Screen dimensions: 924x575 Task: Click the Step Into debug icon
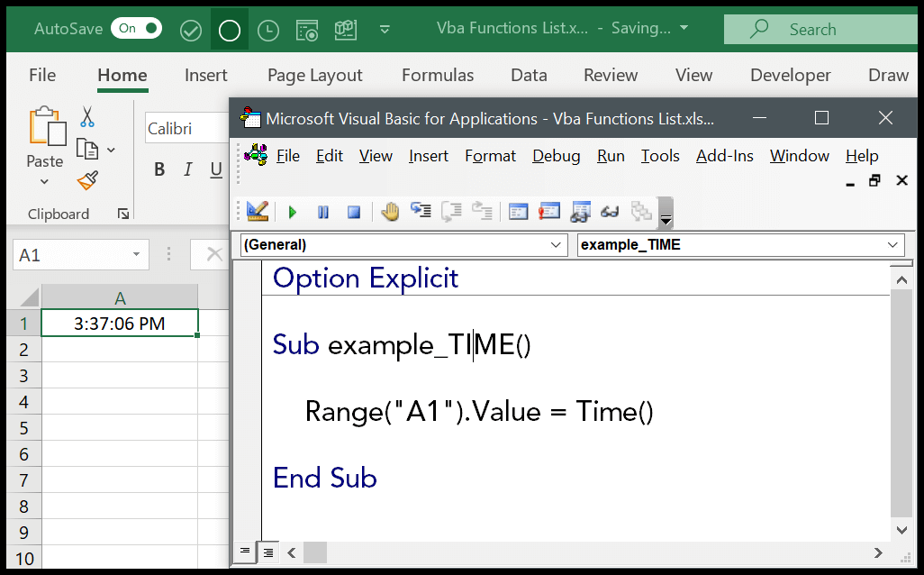click(x=421, y=212)
